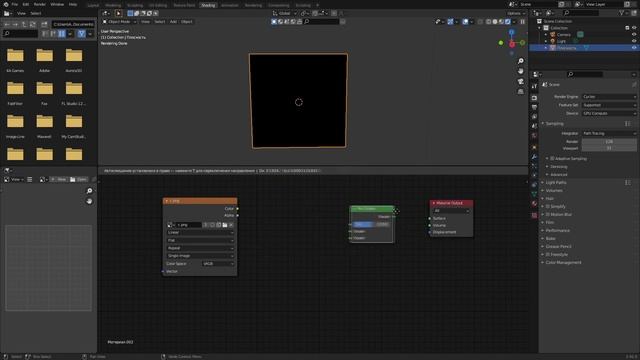Expand the Color Management panel
Image resolution: width=640 pixels, height=360 pixels.
point(563,262)
